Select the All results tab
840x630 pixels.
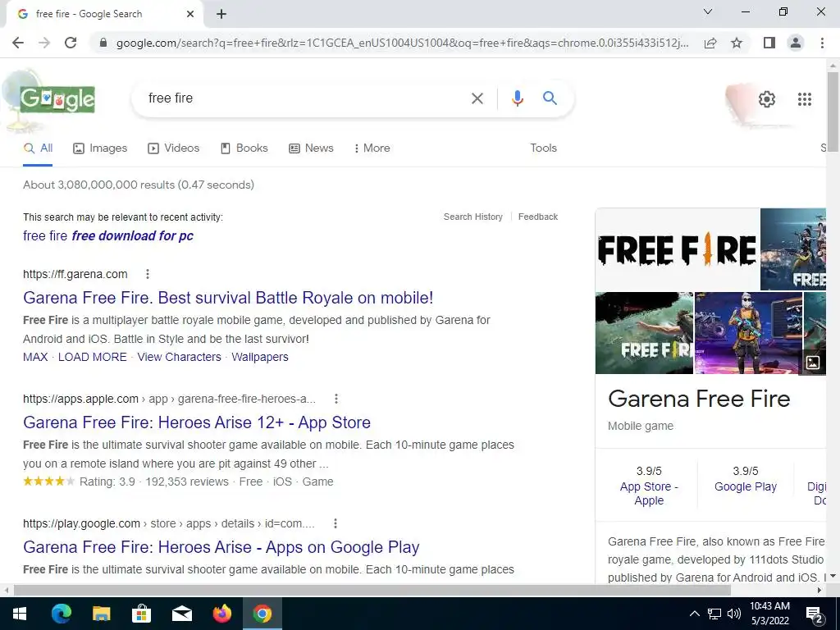click(38, 148)
